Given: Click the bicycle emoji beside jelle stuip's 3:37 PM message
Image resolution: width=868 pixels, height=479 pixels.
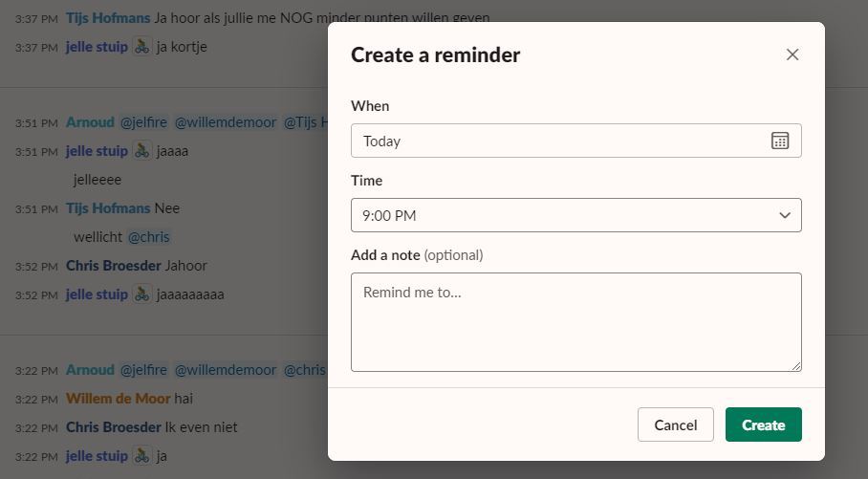Looking at the screenshot, I should coord(141,46).
